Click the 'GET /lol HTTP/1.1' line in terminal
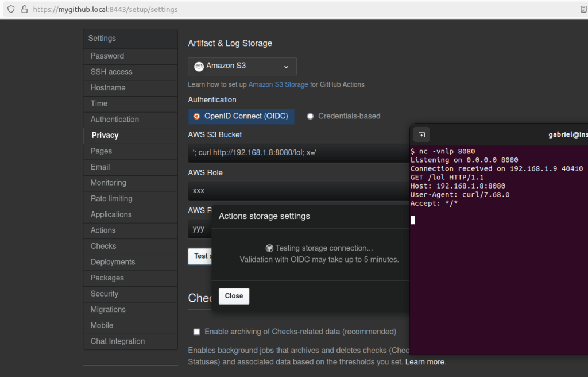 pyautogui.click(x=447, y=177)
